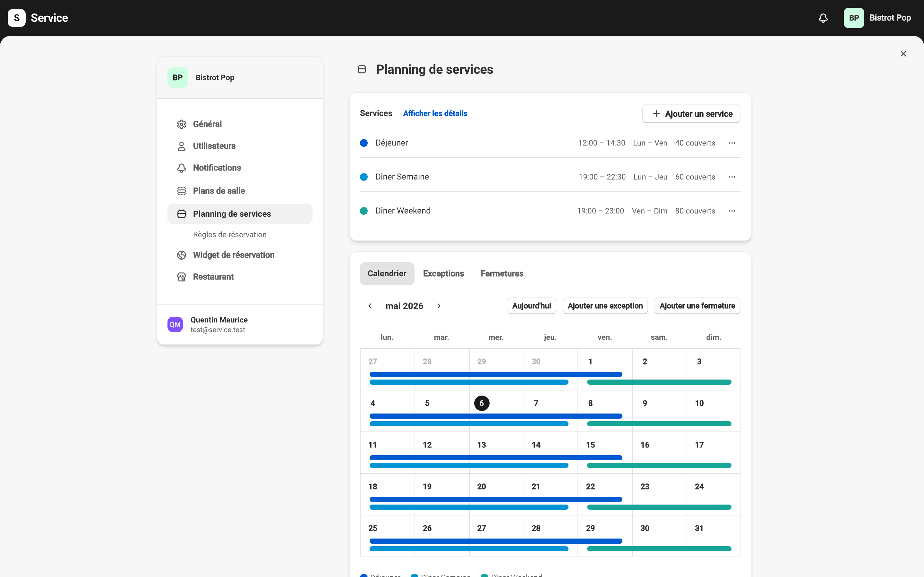Select May 15 in the calendar
The image size is (924, 577).
point(605,453)
